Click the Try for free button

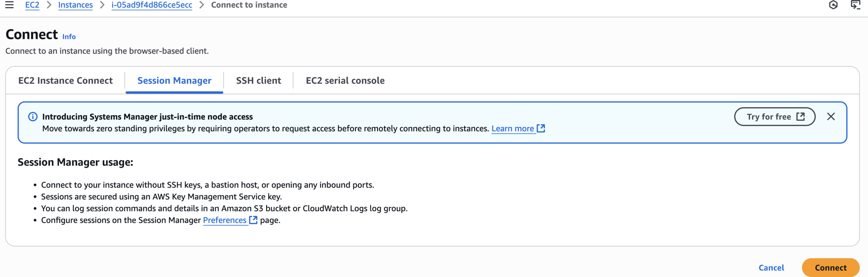[775, 117]
